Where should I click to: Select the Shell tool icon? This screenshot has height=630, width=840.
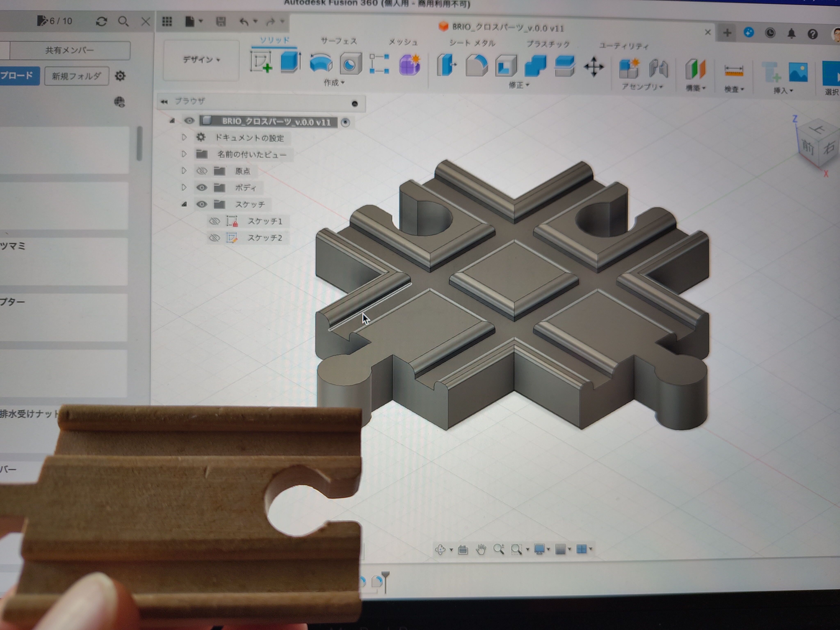click(506, 66)
